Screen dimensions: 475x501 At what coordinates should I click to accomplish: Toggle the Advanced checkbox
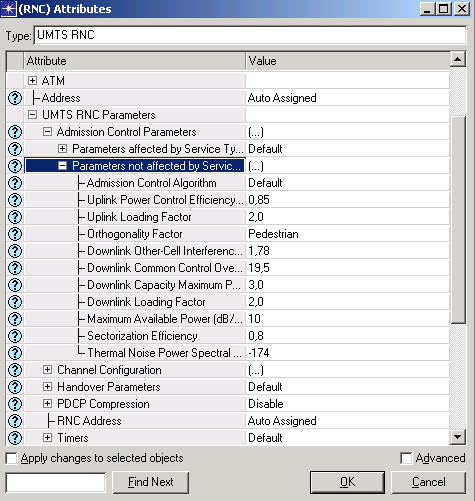pos(406,458)
